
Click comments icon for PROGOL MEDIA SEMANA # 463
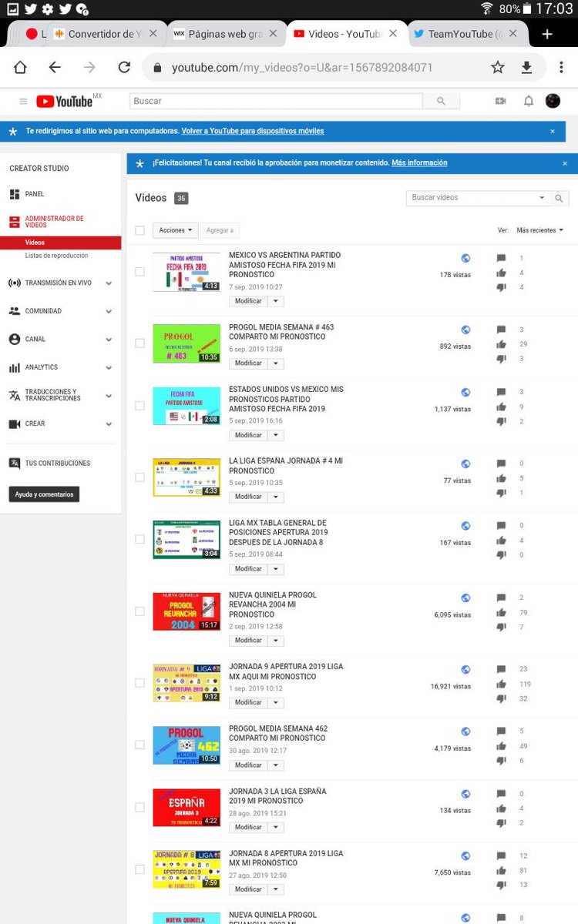tap(501, 330)
